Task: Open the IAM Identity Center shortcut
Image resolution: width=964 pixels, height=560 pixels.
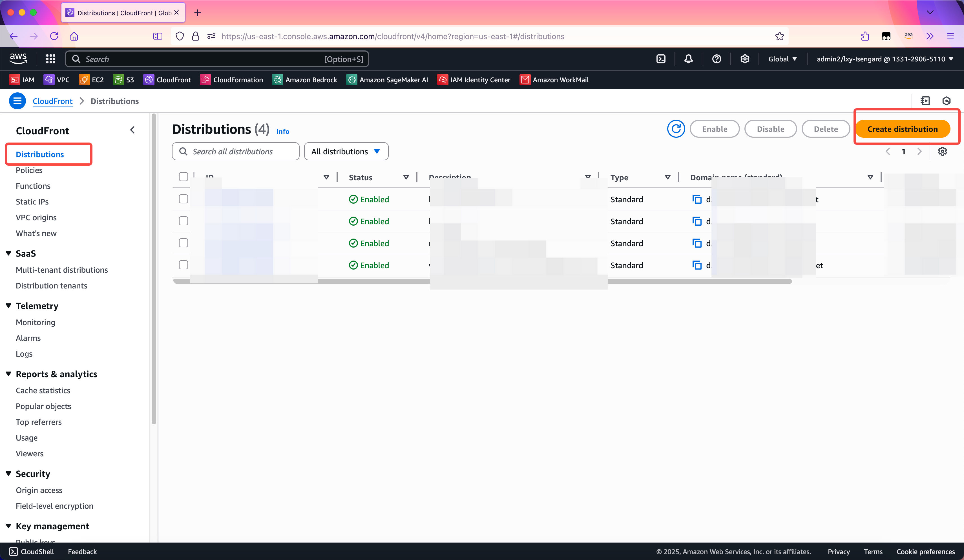Action: [474, 79]
